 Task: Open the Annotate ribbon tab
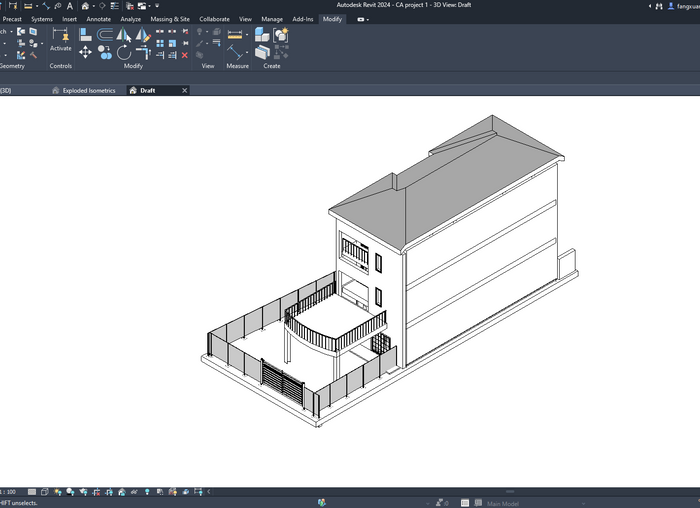[x=99, y=19]
